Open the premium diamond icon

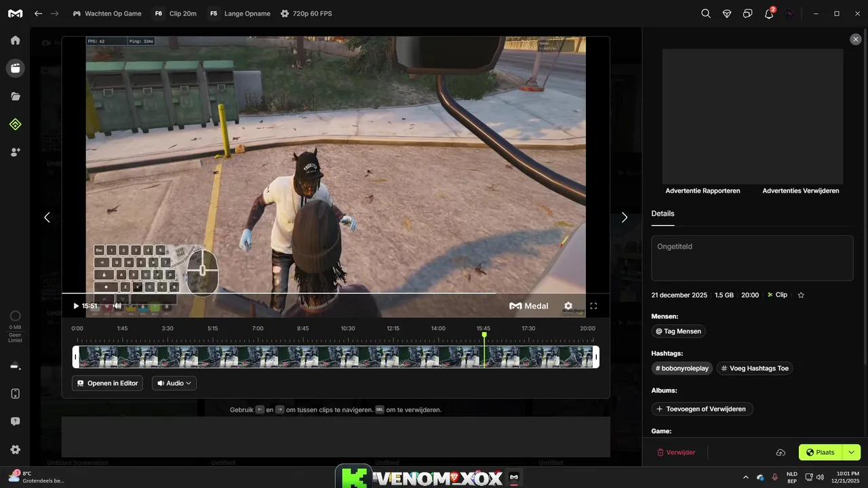pos(727,14)
